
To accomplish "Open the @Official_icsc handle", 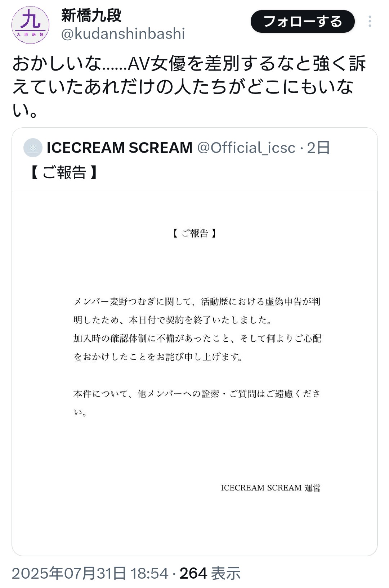I will [246, 148].
